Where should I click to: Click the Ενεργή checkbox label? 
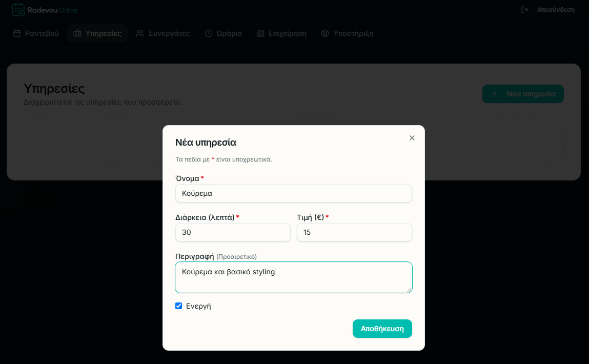(198, 306)
